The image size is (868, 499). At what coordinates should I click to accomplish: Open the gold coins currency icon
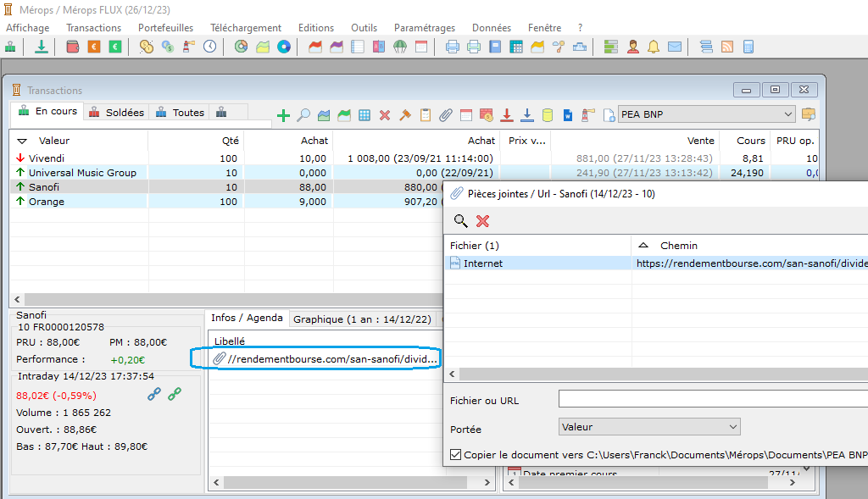[146, 47]
